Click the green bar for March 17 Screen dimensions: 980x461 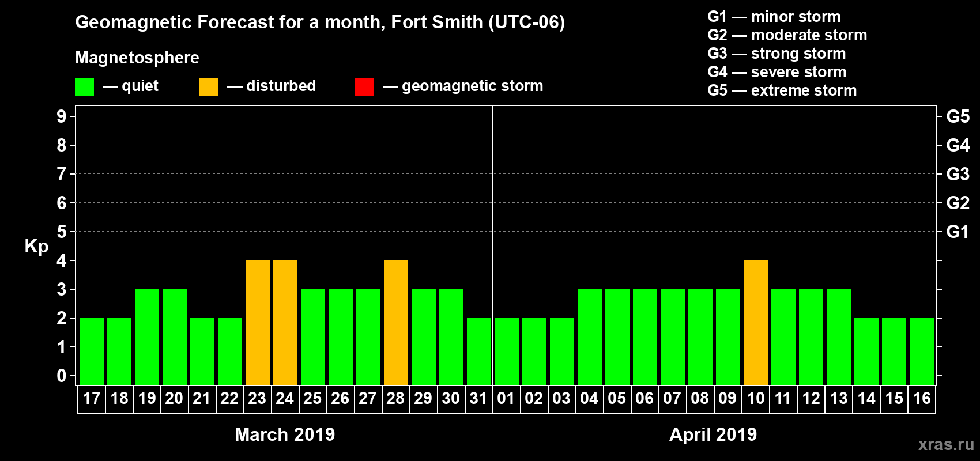click(x=92, y=351)
